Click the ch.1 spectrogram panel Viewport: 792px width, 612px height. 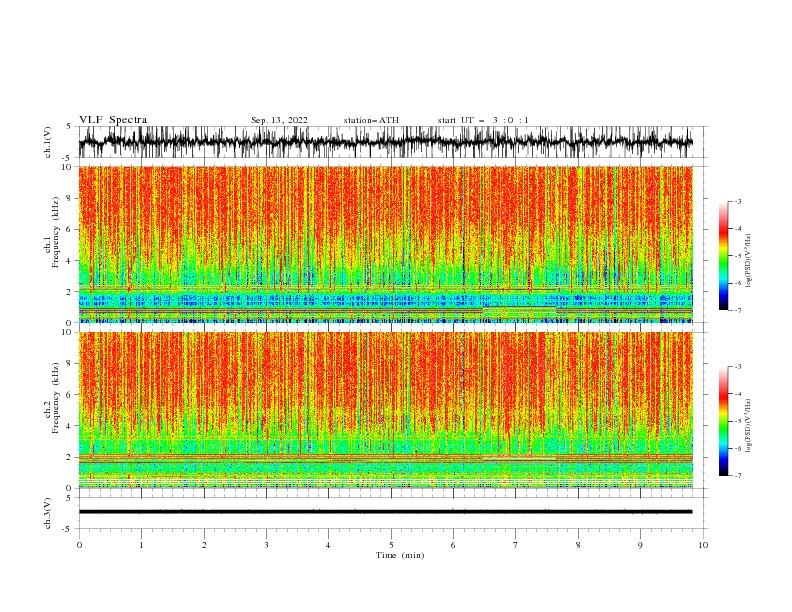[385, 244]
